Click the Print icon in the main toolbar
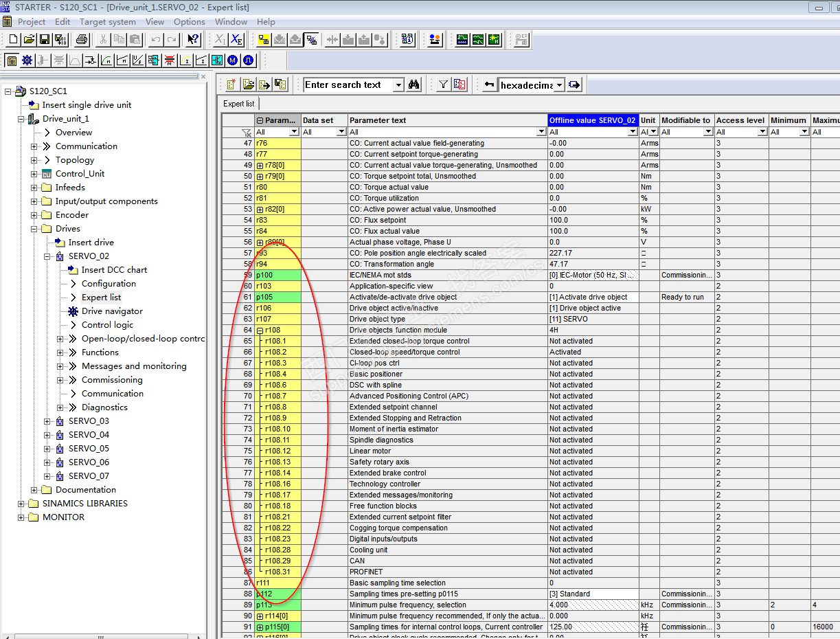 (x=82, y=40)
